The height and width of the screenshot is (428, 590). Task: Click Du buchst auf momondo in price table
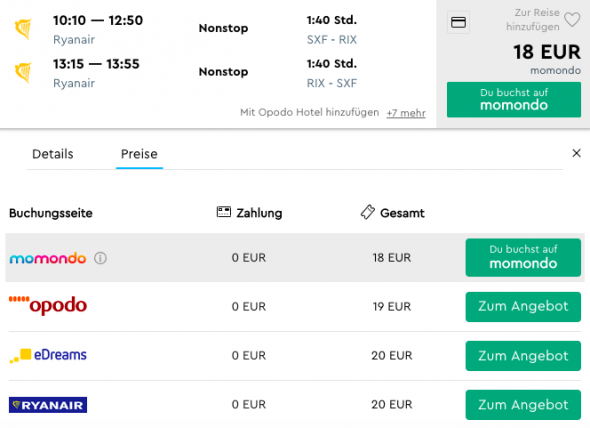click(x=523, y=257)
